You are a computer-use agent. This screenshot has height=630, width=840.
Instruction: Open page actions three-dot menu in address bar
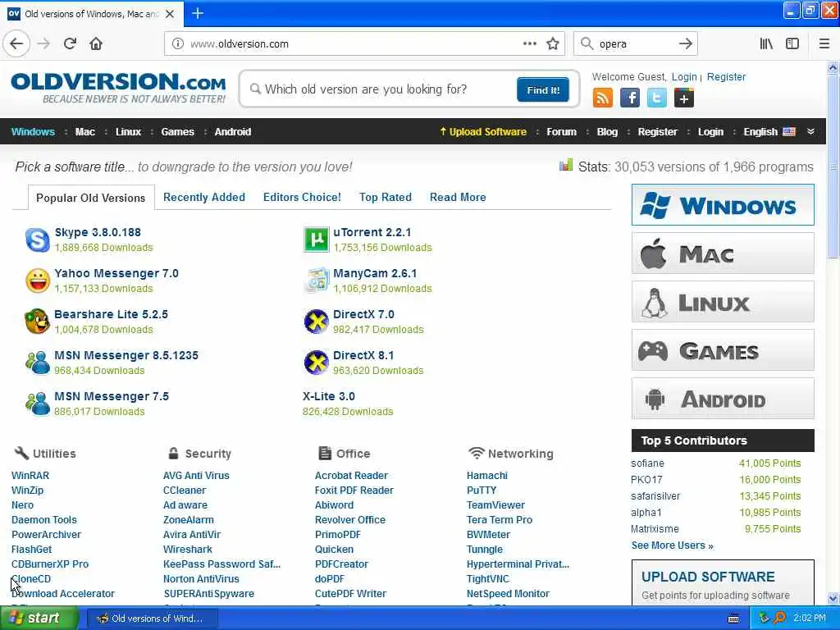coord(529,43)
